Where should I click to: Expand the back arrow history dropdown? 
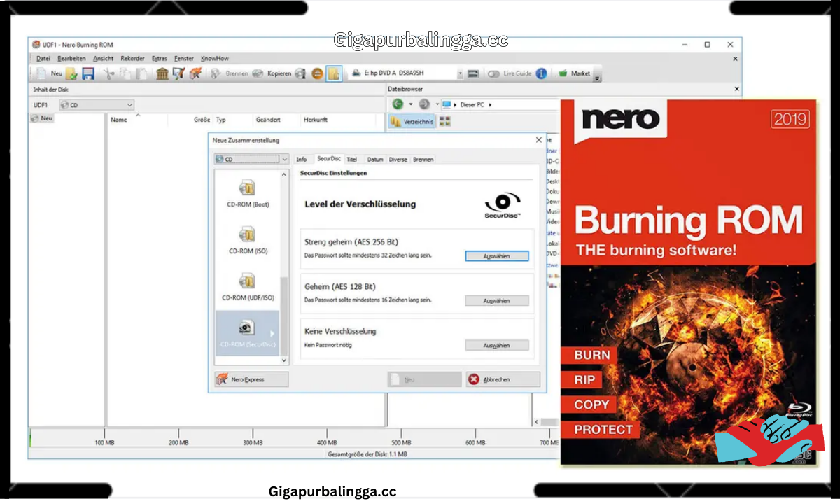[410, 104]
